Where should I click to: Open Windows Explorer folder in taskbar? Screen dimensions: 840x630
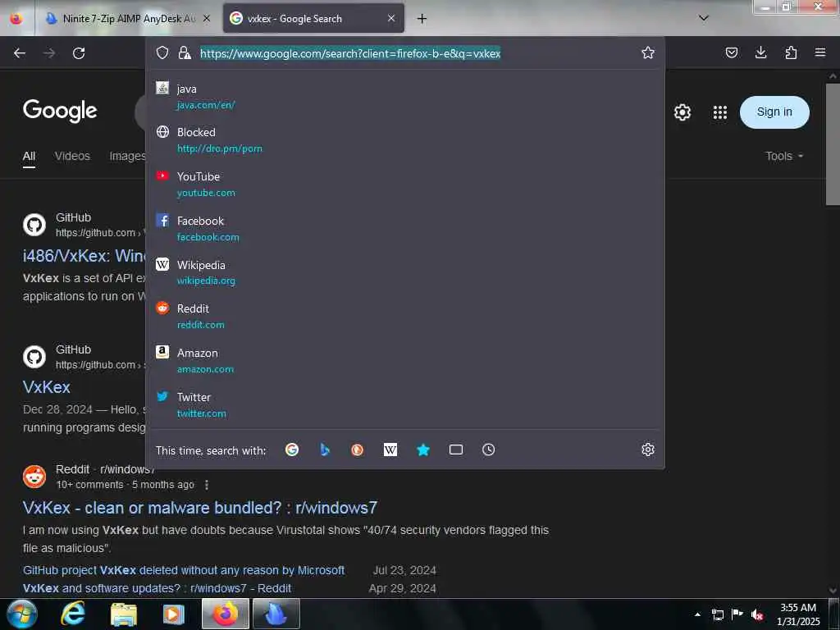(x=124, y=614)
